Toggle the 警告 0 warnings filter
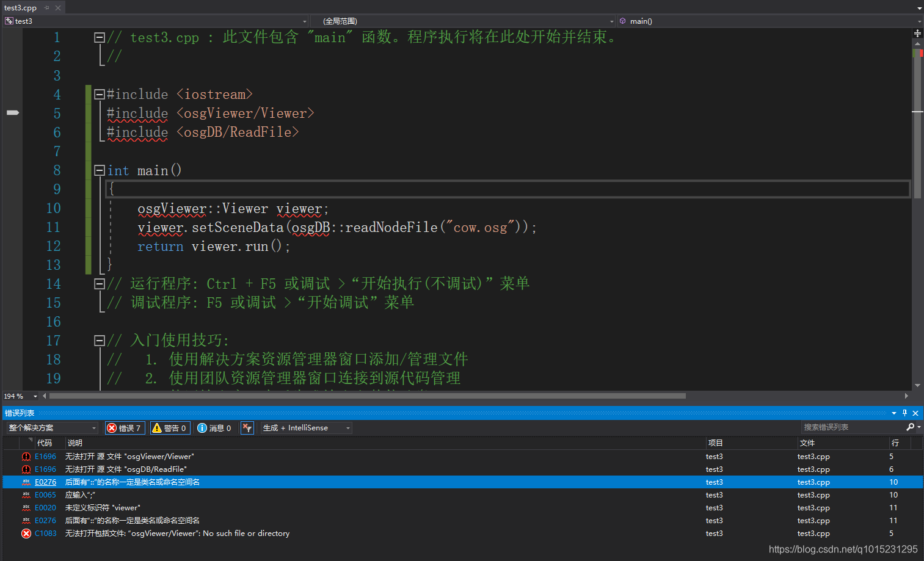Image resolution: width=924 pixels, height=561 pixels. (x=170, y=428)
